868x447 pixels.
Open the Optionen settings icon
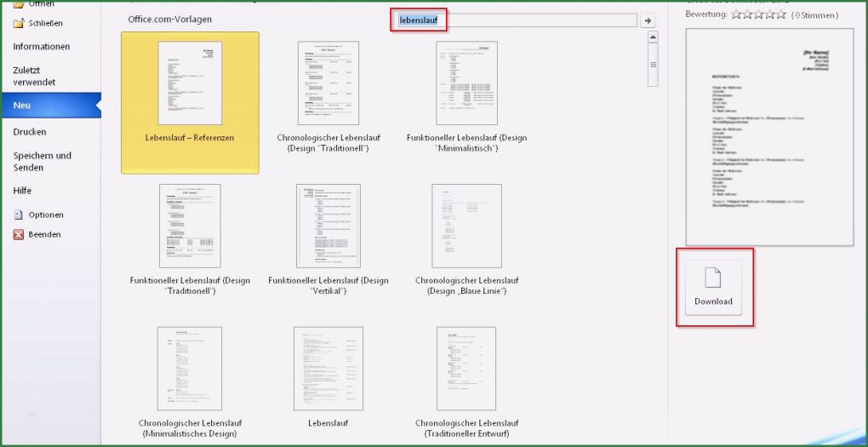tap(19, 215)
